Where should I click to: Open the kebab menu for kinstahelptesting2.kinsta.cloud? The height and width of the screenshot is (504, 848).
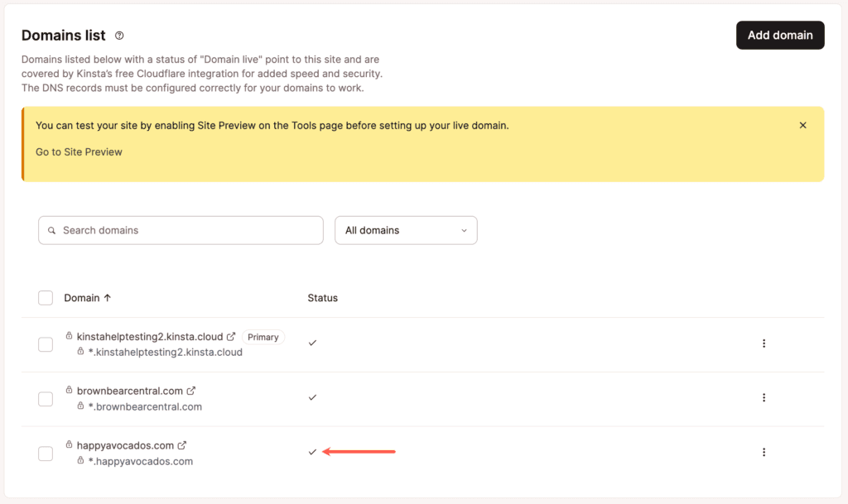coord(764,343)
